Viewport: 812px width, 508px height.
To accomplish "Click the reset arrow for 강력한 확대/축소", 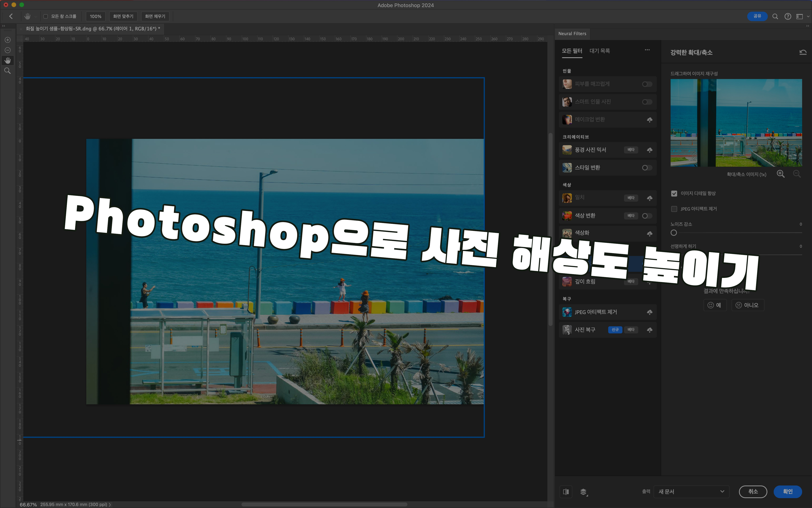I will (x=803, y=52).
